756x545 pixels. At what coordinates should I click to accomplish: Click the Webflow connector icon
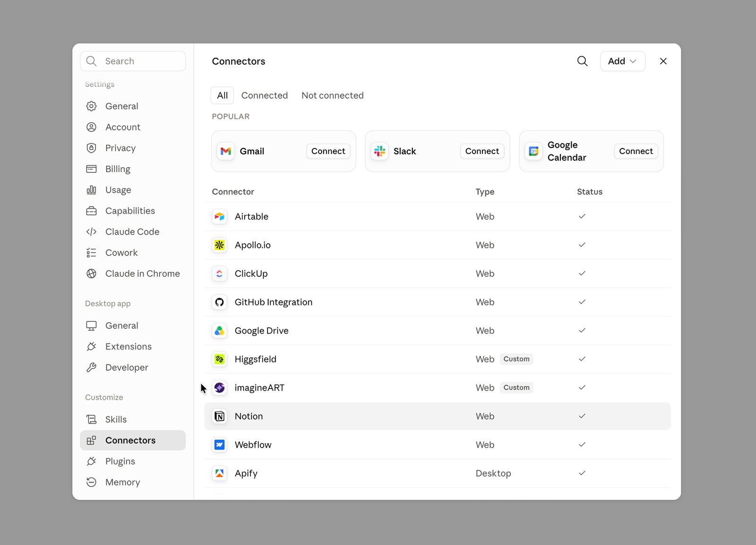219,445
